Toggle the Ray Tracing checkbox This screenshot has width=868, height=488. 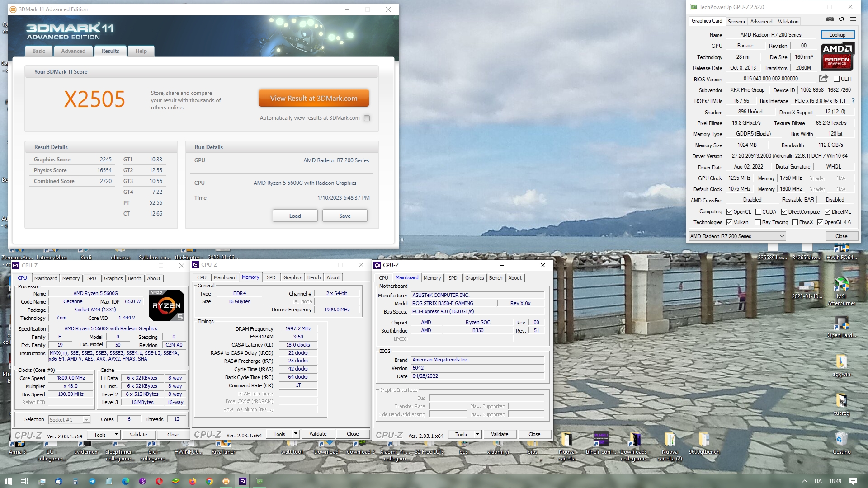point(758,222)
